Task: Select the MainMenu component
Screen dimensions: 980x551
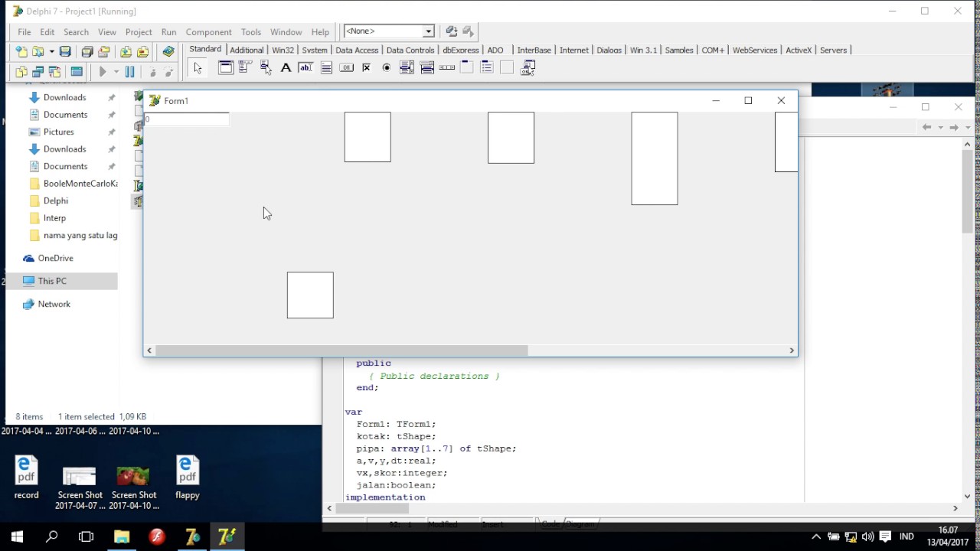Action: (245, 68)
